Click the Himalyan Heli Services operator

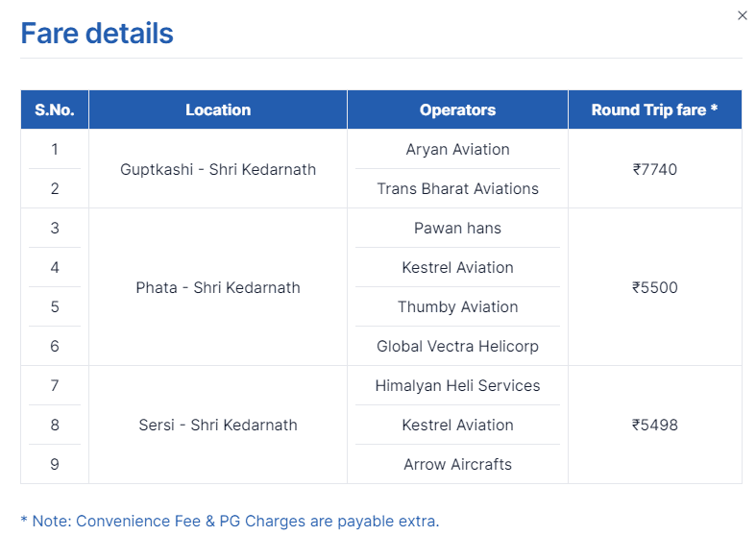(457, 386)
